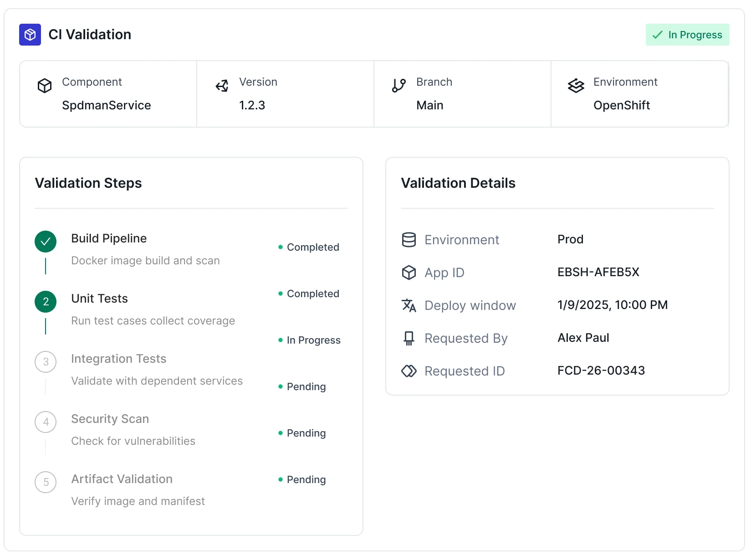Click the diamond icon beside Requested ID
The height and width of the screenshot is (556, 756).
(x=409, y=371)
